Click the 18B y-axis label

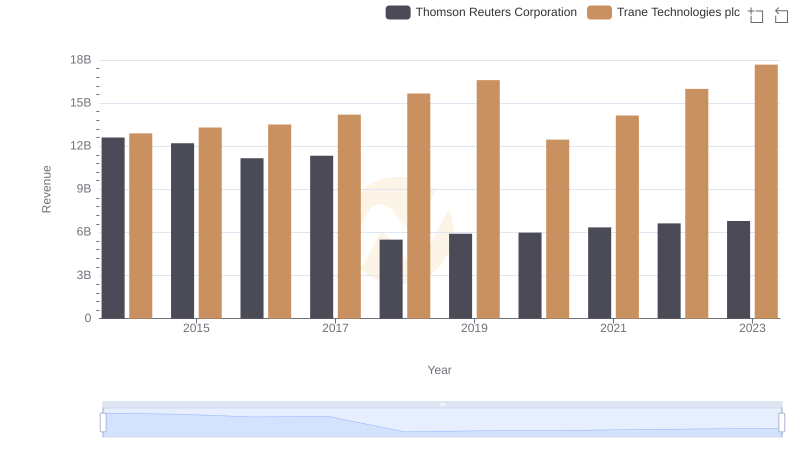(x=81, y=60)
